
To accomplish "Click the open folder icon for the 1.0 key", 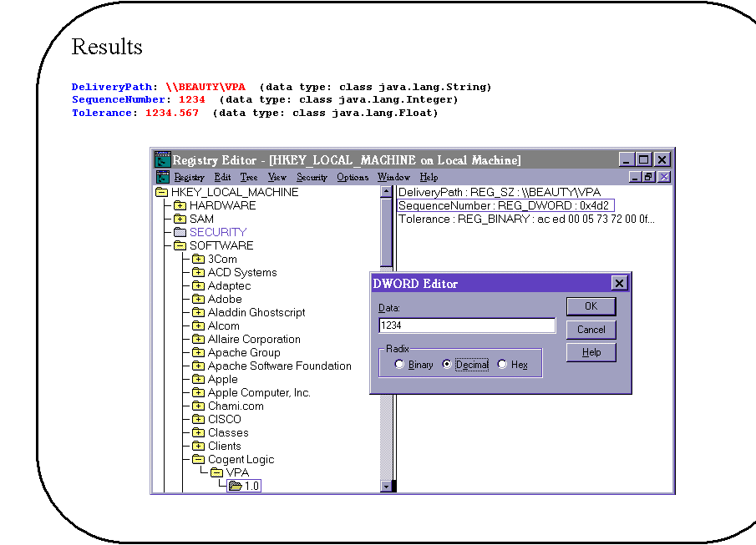I will pyautogui.click(x=233, y=486).
